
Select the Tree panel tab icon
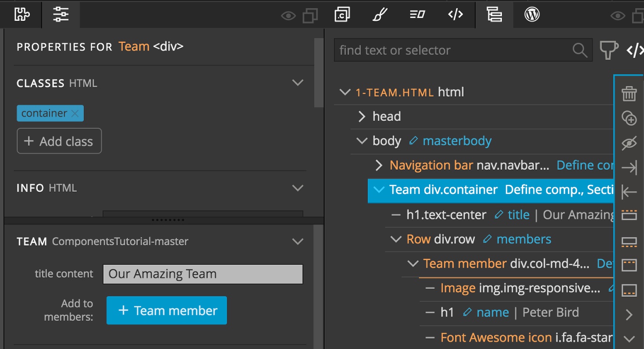(494, 15)
